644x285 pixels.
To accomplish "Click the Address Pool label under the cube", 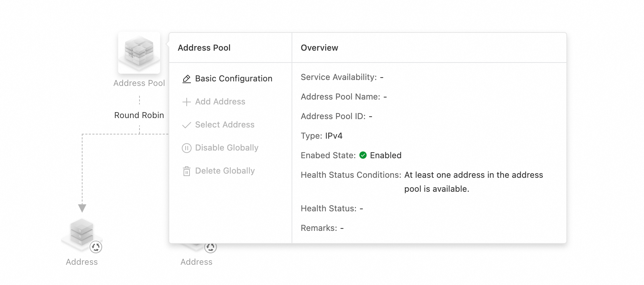I will pos(139,83).
